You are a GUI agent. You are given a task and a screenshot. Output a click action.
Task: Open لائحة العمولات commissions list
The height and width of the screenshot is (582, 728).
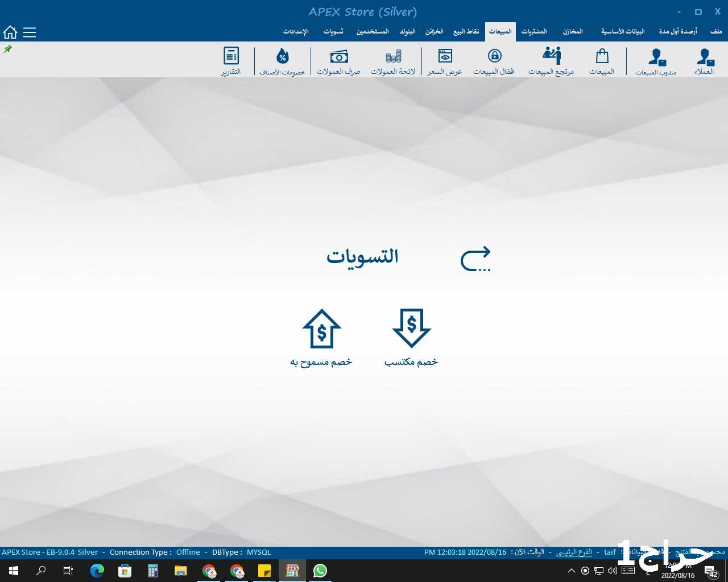click(x=393, y=61)
